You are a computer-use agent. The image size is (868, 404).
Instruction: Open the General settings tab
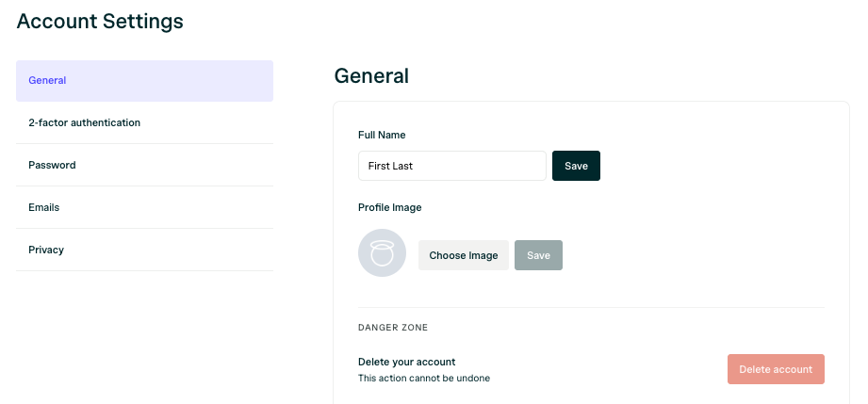click(x=144, y=81)
